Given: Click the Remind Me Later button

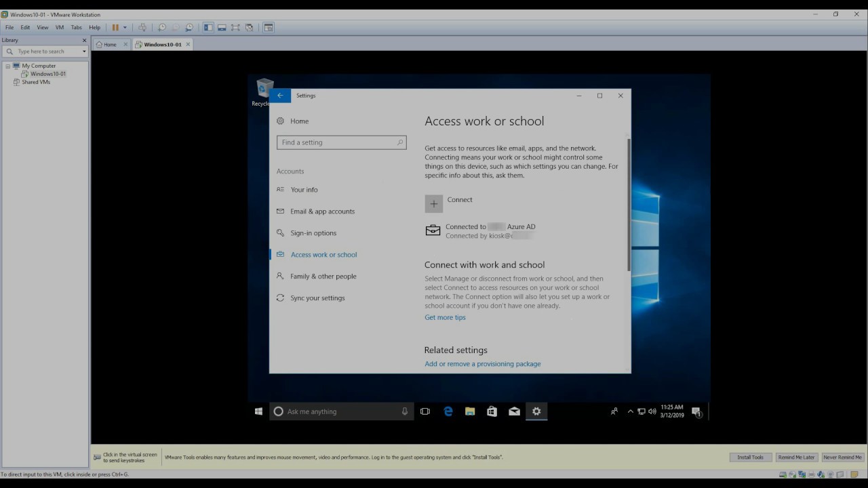Looking at the screenshot, I should click(x=796, y=457).
